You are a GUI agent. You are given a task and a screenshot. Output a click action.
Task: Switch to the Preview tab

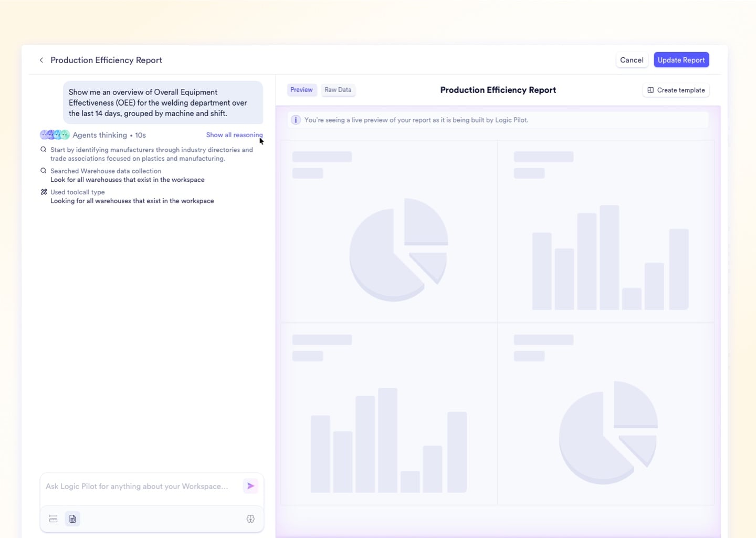tap(301, 90)
